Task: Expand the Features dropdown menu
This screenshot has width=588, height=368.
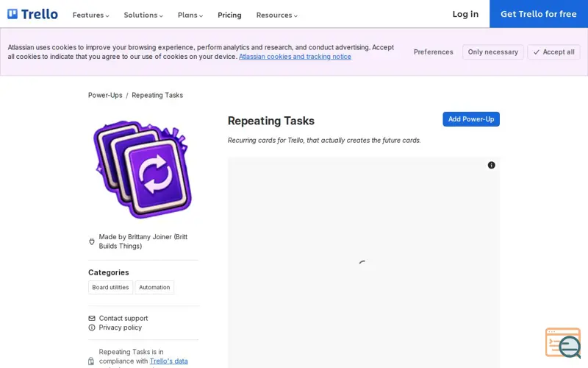Action: coord(90,15)
